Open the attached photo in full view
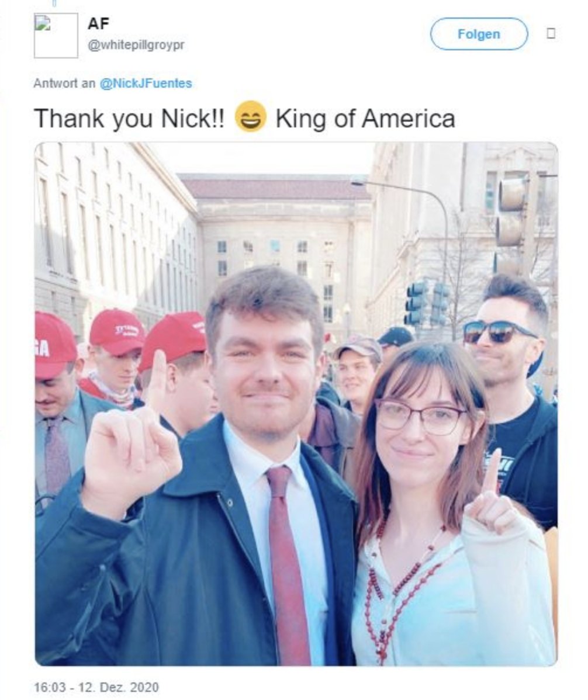588x700 pixels. [x=296, y=404]
